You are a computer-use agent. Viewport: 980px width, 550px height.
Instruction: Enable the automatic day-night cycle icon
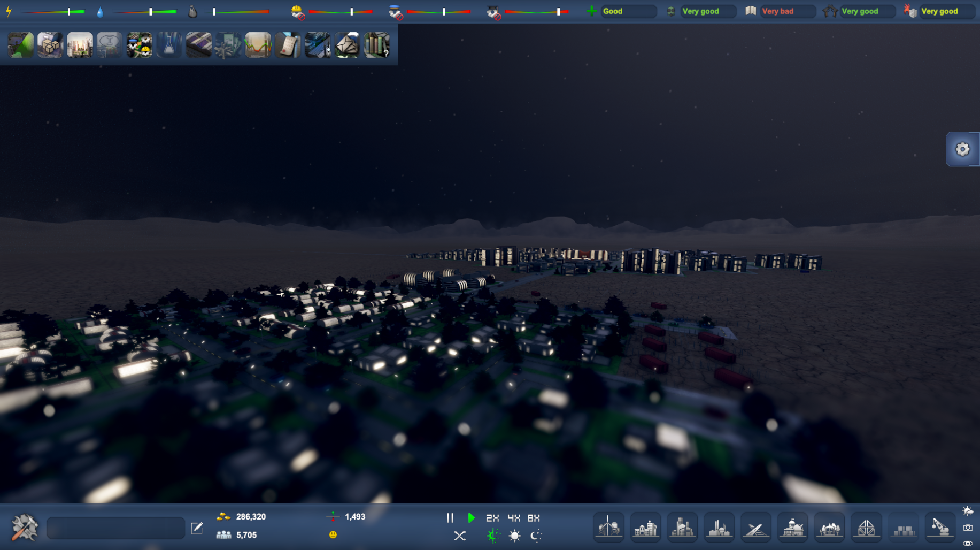pyautogui.click(x=493, y=536)
